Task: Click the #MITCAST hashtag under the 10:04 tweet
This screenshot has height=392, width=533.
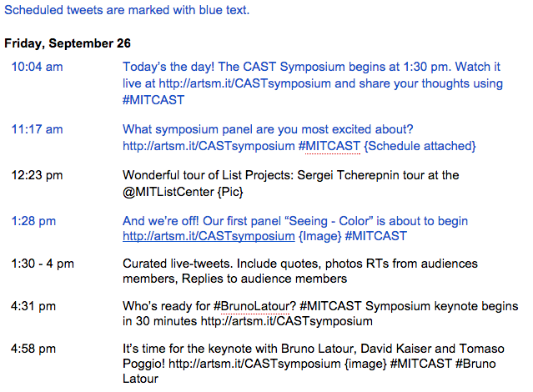Action: (x=153, y=100)
